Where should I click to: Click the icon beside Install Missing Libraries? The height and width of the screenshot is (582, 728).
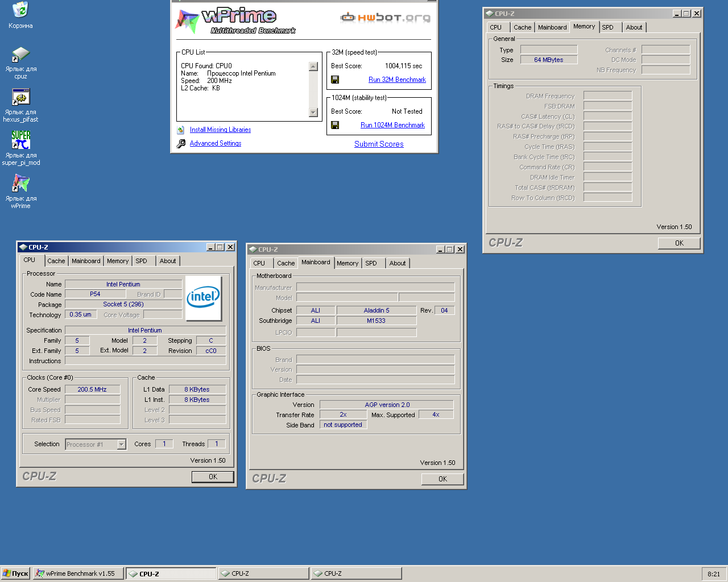(x=181, y=130)
